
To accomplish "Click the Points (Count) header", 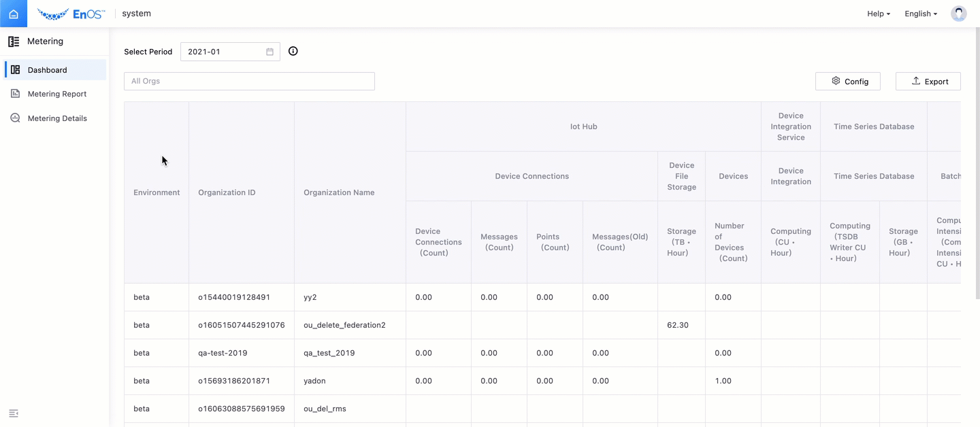I will [x=555, y=242].
